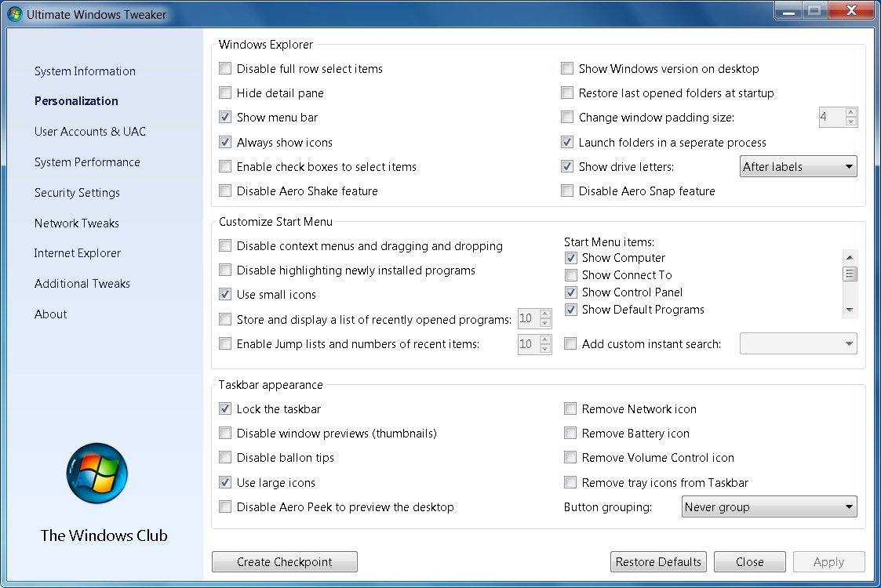Check Enable Jump lists and recent items
This screenshot has width=881, height=588.
224,343
